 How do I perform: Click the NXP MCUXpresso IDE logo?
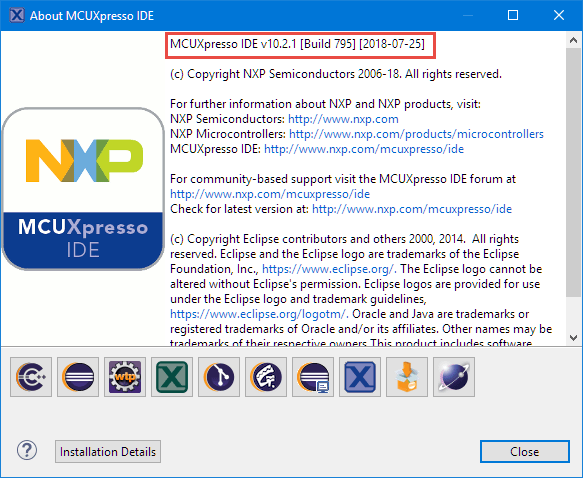tap(83, 189)
